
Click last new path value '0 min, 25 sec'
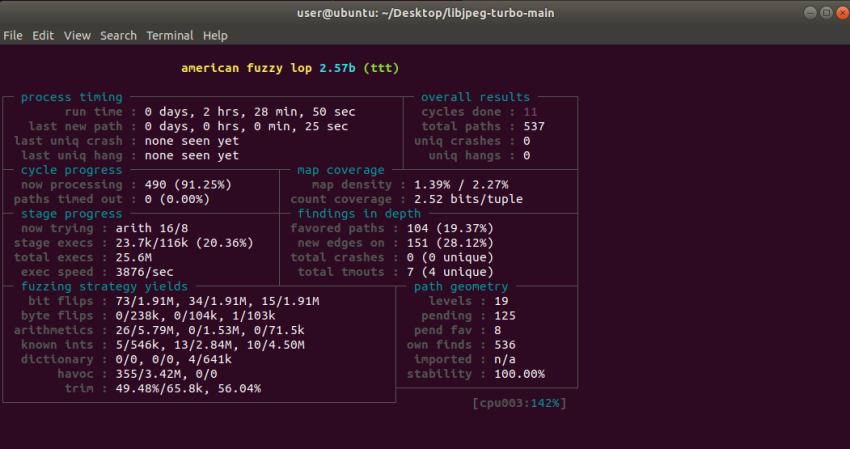pyautogui.click(x=301, y=126)
